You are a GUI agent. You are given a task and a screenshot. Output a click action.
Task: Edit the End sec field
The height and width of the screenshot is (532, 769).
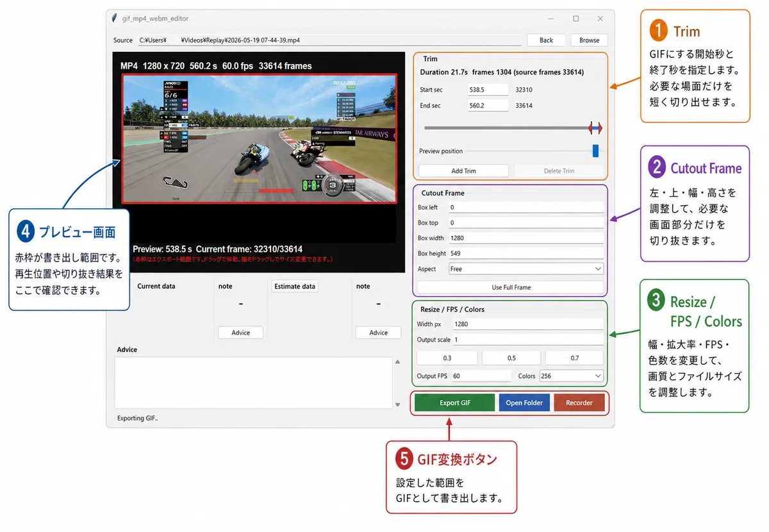coord(488,106)
